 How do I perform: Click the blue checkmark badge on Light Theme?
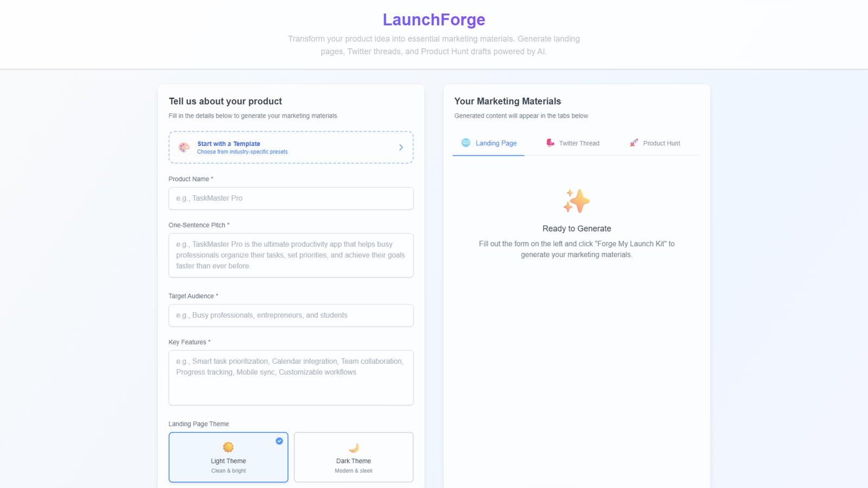[x=279, y=441]
